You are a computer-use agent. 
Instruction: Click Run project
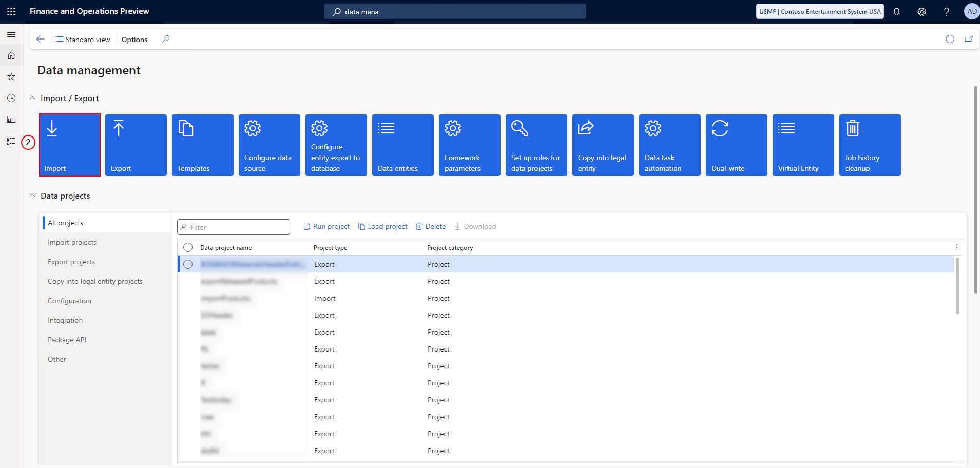pyautogui.click(x=326, y=226)
